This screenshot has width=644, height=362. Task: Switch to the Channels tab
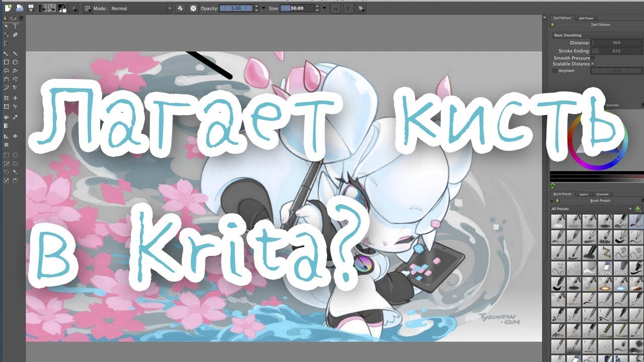[x=602, y=194]
